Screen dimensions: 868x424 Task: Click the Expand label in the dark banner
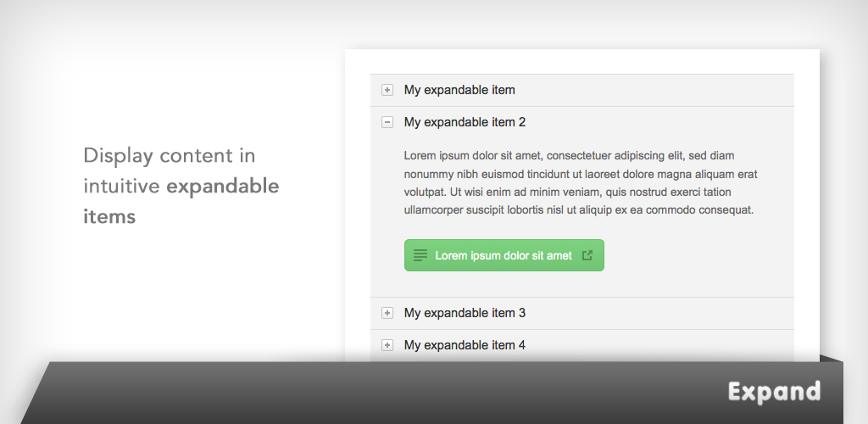774,392
